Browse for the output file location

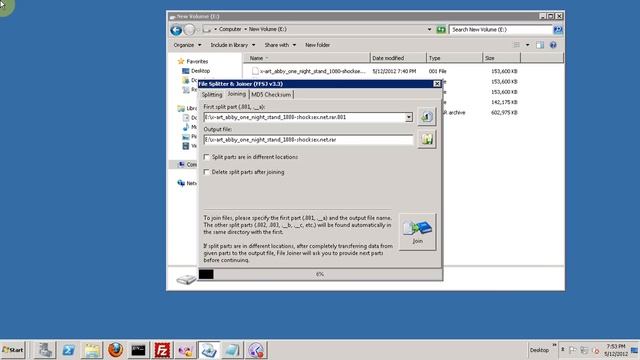click(x=427, y=139)
